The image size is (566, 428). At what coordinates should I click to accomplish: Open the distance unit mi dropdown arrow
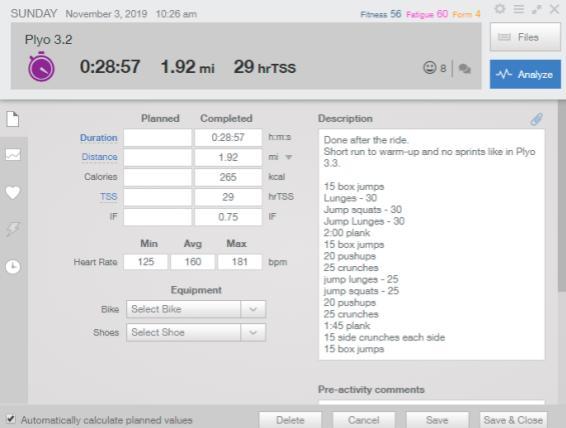[x=288, y=157]
